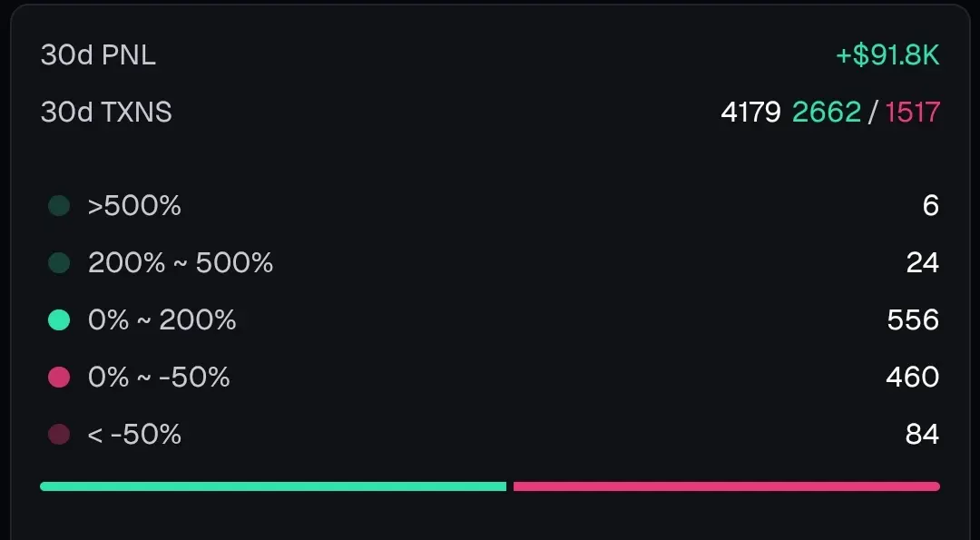Click the 200% ~ 500% range label
Screen dimensions: 980x540
[181, 262]
